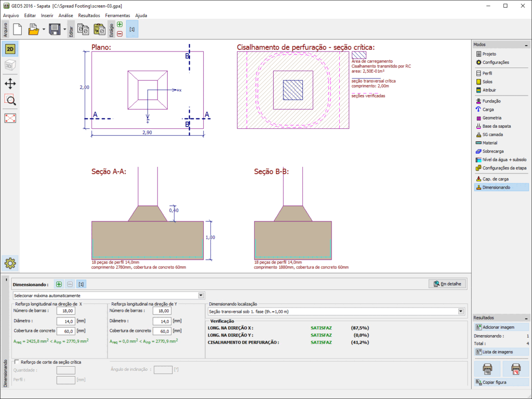Enable Reforço de corte da seção crítica
The width and height of the screenshot is (532, 399).
coord(17,362)
